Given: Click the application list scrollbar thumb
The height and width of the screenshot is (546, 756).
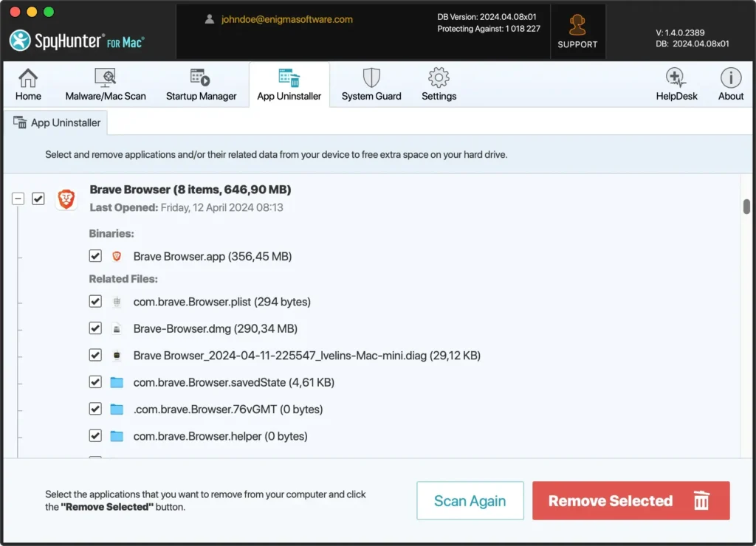Looking at the screenshot, I should tap(746, 207).
